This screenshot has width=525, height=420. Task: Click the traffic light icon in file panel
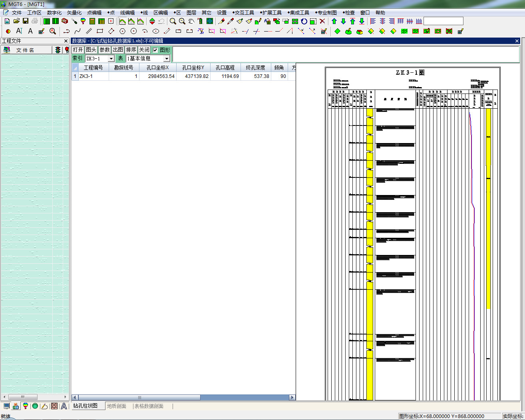pos(58,50)
